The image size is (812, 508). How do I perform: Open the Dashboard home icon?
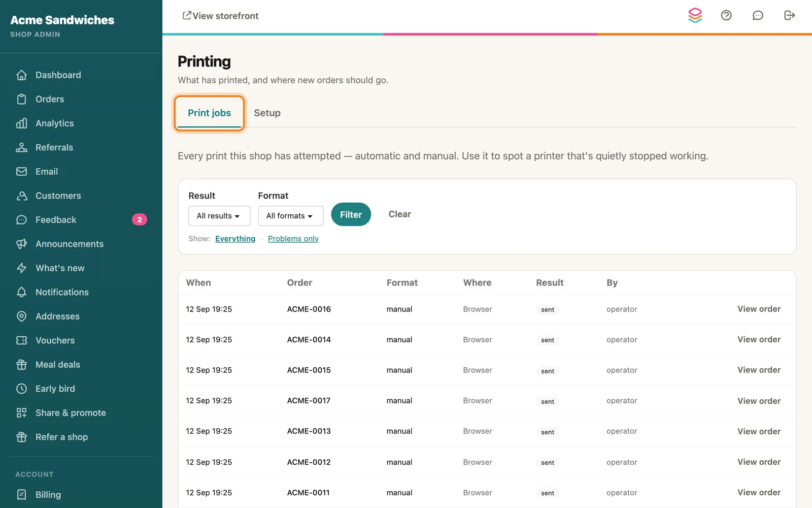point(21,75)
